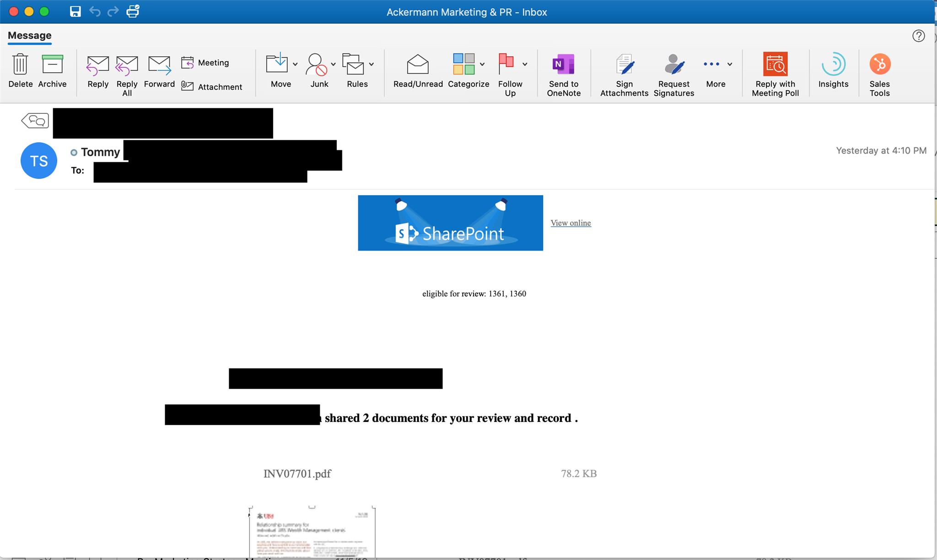The width and height of the screenshot is (937, 560).
Task: Click the Undo arrow
Action: [x=95, y=11]
